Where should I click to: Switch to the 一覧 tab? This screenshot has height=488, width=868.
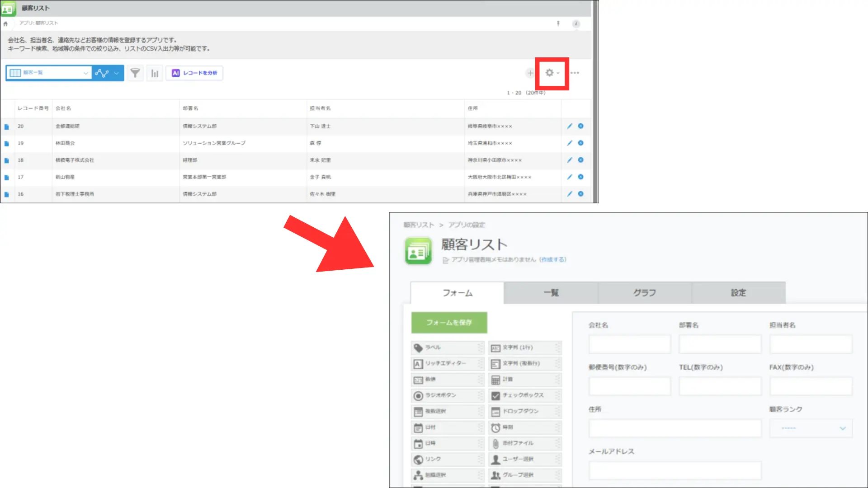tap(551, 293)
